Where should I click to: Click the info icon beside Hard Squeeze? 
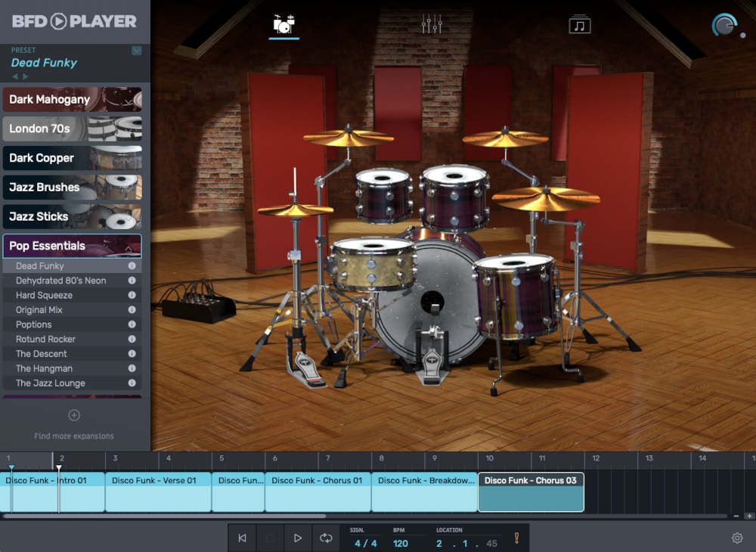click(x=132, y=295)
